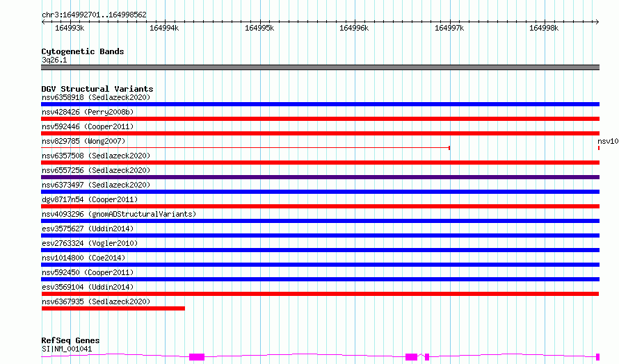This screenshot has height=364, width=619.
Task: Select esv3575627 (Uddin2014) blue bar
Action: click(320, 235)
